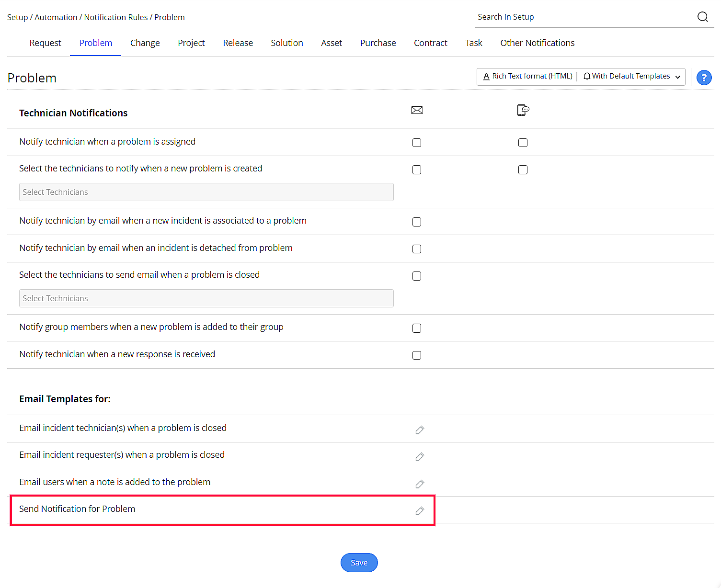Screen dimensions: 721x588
Task: Edit template for note added to problem
Action: (x=420, y=484)
